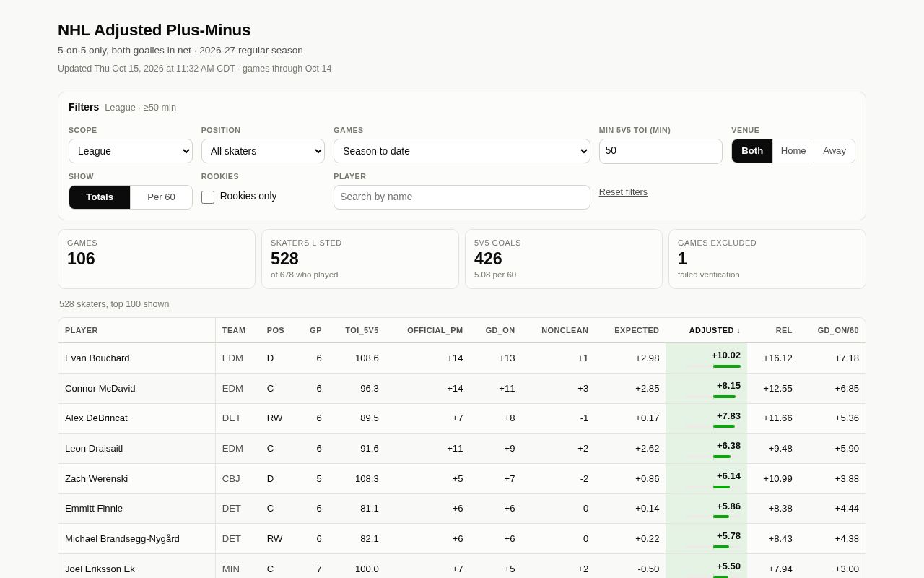Open the Position dropdown showing All skaters
924x578 pixels.
(x=263, y=151)
